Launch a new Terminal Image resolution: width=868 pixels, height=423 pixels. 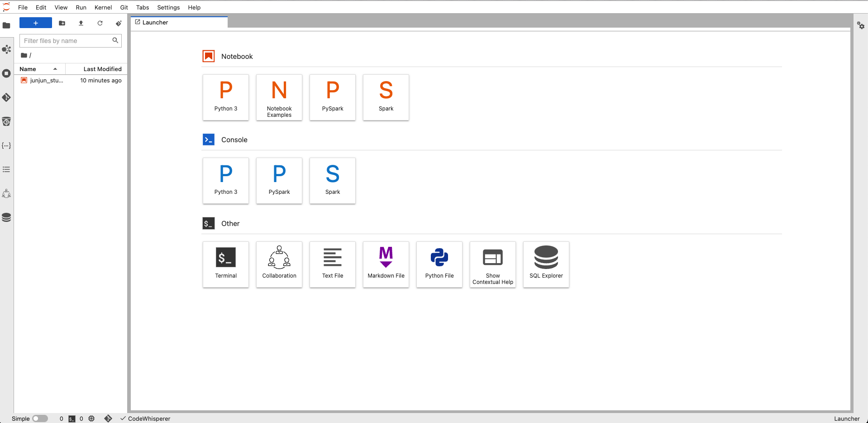coord(226,264)
